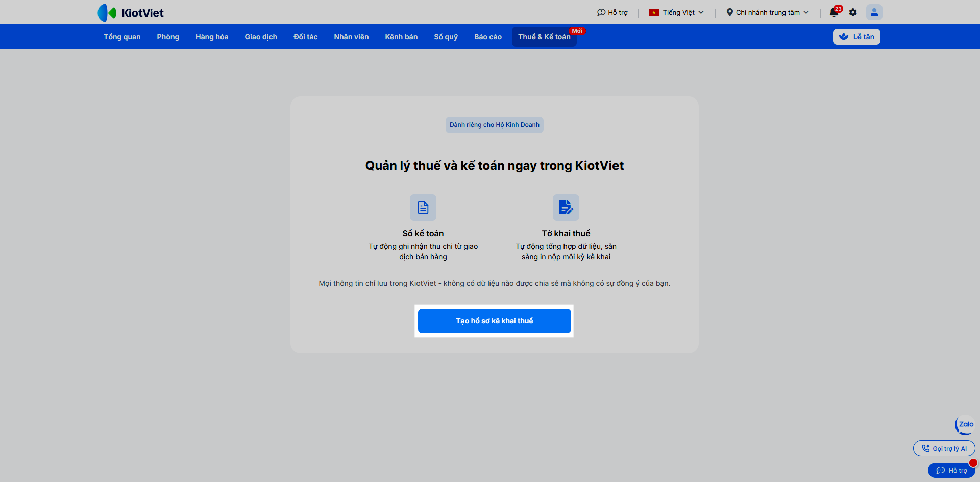This screenshot has width=980, height=482.
Task: Open the Tiếng Việt language dropdown
Action: [x=676, y=12]
